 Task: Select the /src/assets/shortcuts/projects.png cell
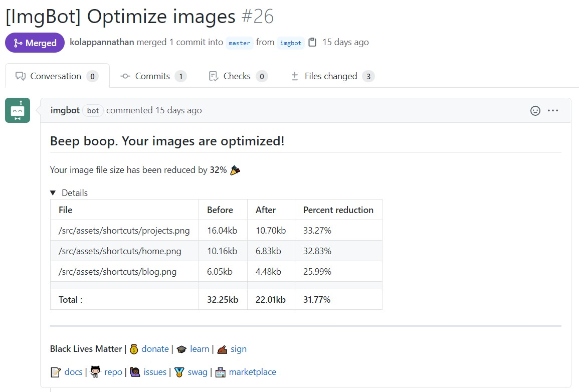[124, 230]
